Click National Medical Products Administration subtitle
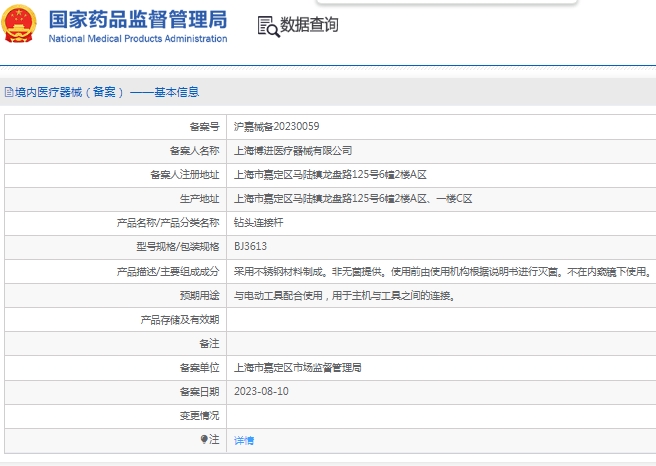Viewport: 656px width, 466px height. [138, 38]
